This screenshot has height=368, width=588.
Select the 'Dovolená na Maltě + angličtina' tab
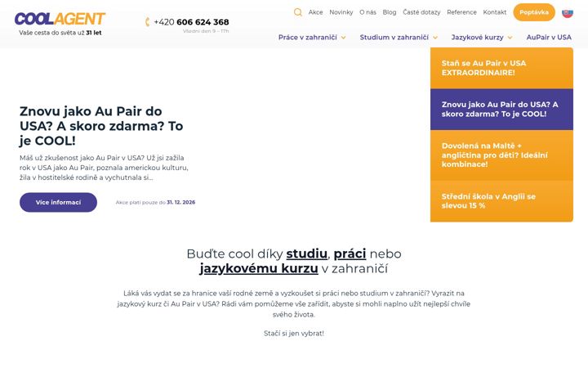(501, 155)
